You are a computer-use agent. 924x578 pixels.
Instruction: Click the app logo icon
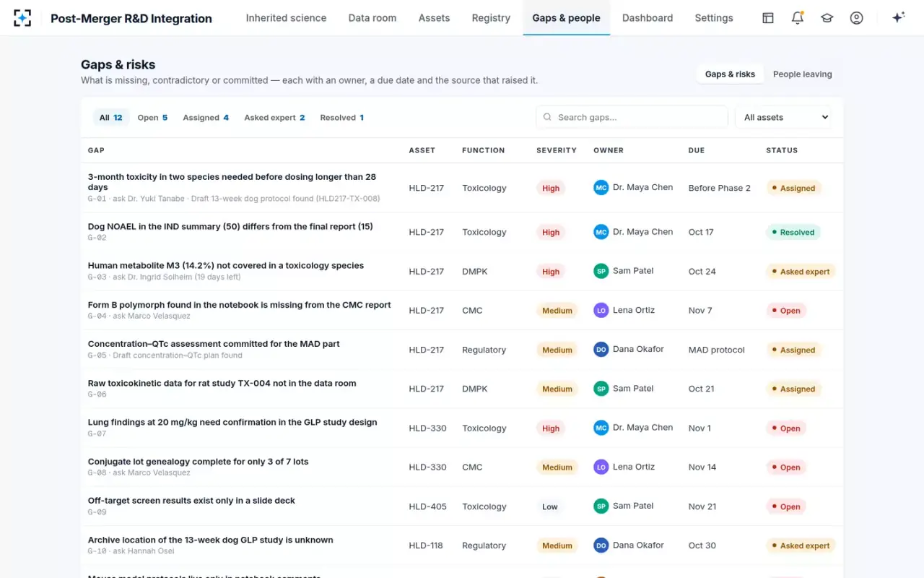[x=22, y=18]
